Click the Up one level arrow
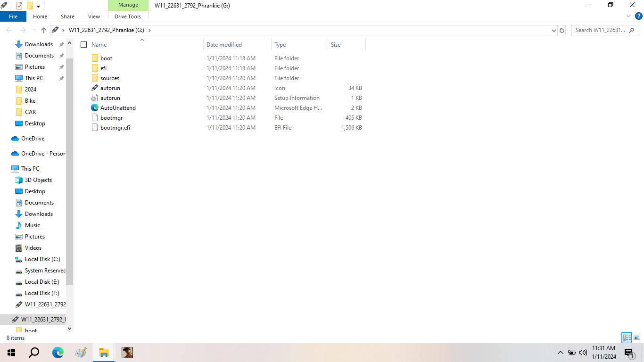The height and width of the screenshot is (362, 644). click(44, 30)
